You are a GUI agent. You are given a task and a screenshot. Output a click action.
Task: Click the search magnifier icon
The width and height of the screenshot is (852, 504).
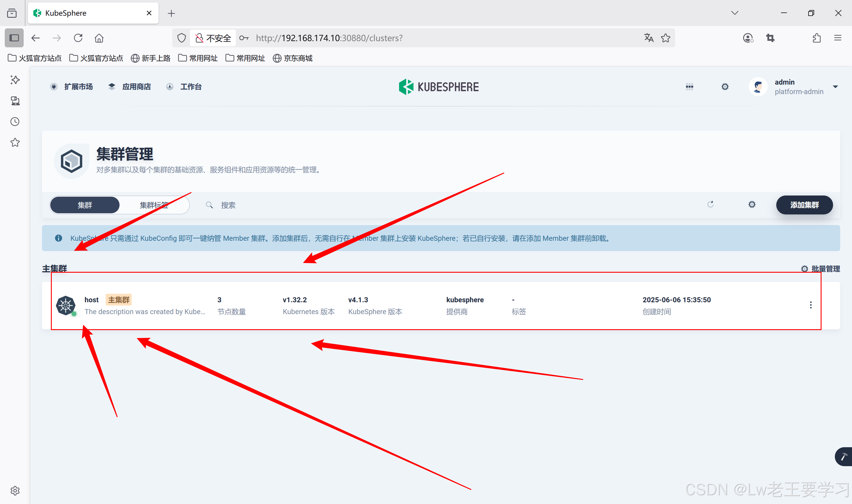pos(209,205)
